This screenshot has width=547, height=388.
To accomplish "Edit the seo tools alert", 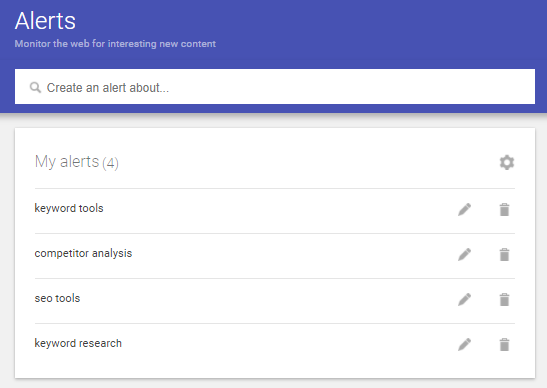I will click(x=464, y=299).
